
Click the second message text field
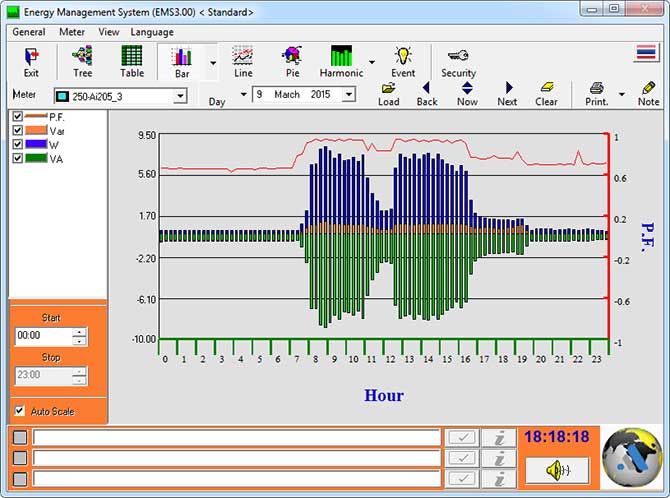[237, 458]
